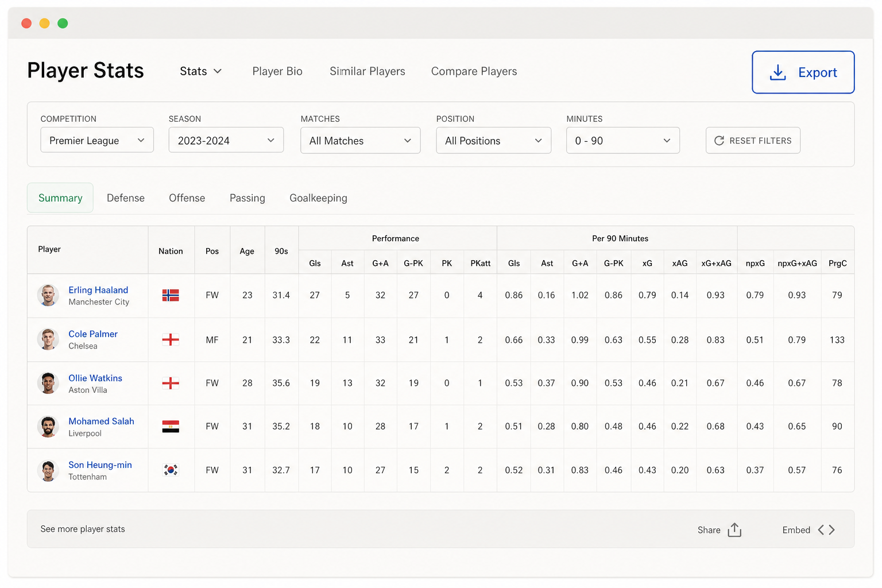
Task: Click the xG column header
Action: click(x=647, y=263)
